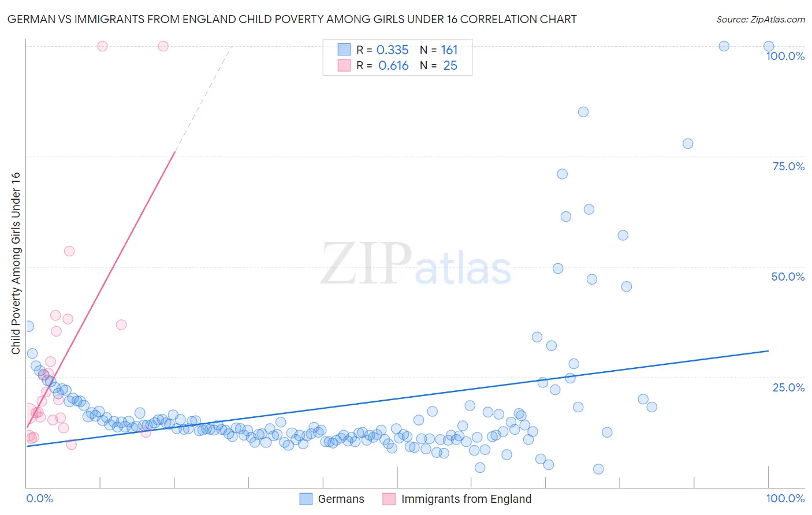812x515 pixels.
Task: Click the 100.0% x-axis label at bottom right
Action: [x=785, y=498]
